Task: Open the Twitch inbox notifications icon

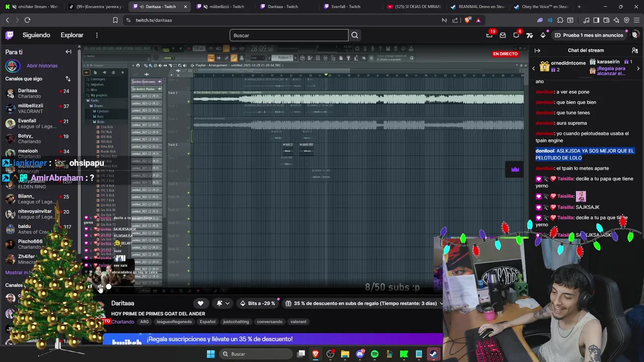Action: click(503, 35)
